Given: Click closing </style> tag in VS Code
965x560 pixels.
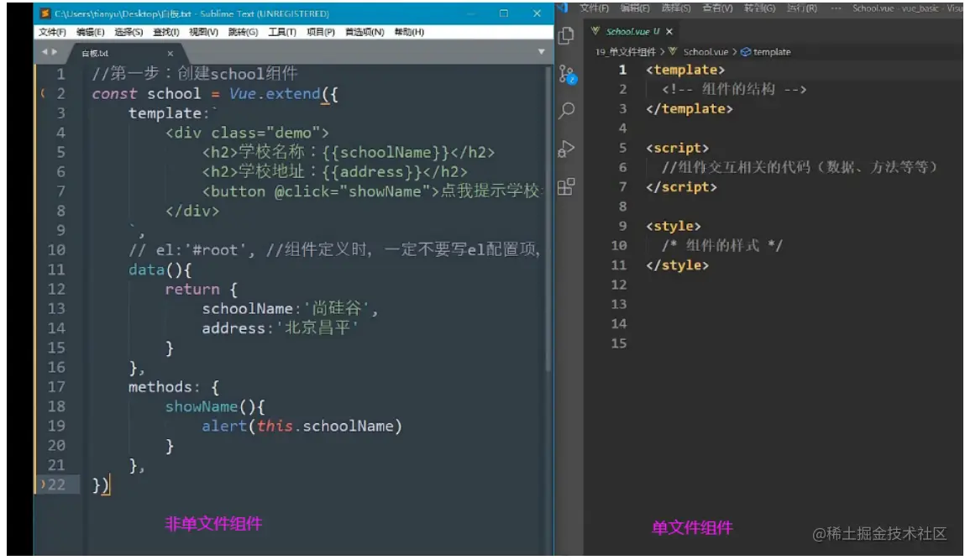Looking at the screenshot, I should point(677,265).
